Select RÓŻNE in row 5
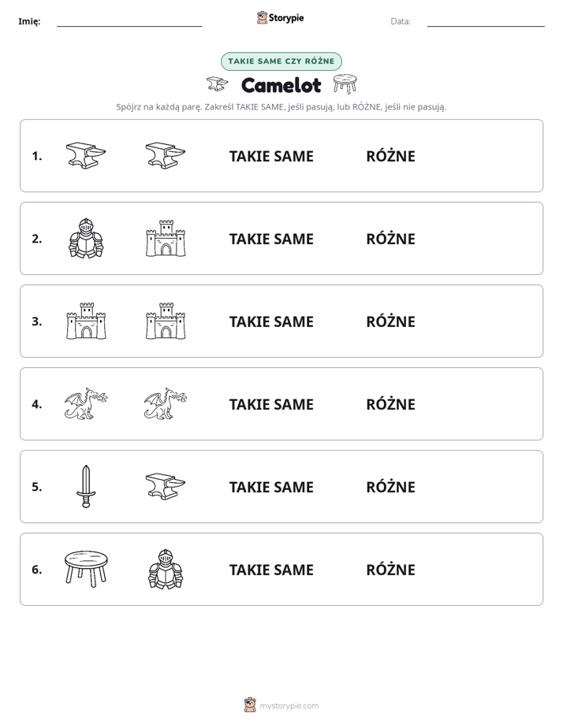 coord(390,487)
